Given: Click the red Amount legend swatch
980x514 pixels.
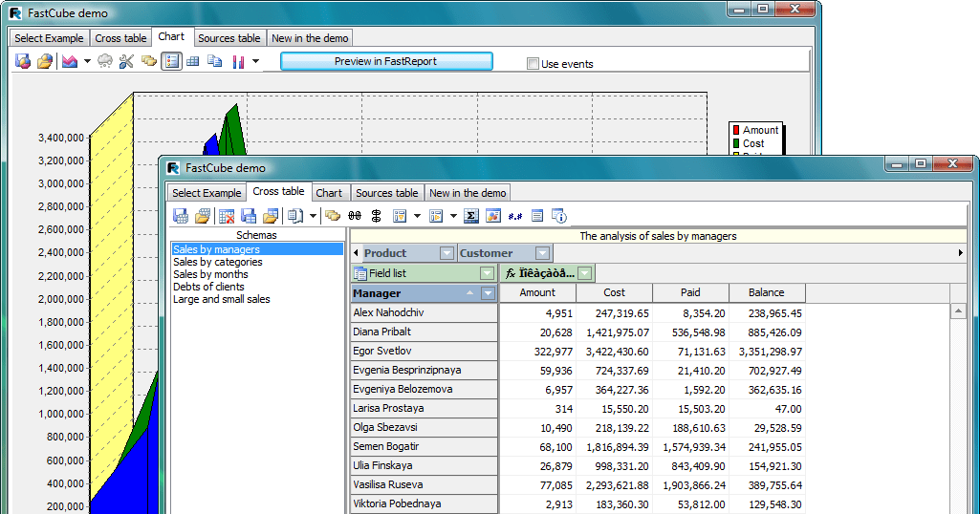Looking at the screenshot, I should (736, 130).
